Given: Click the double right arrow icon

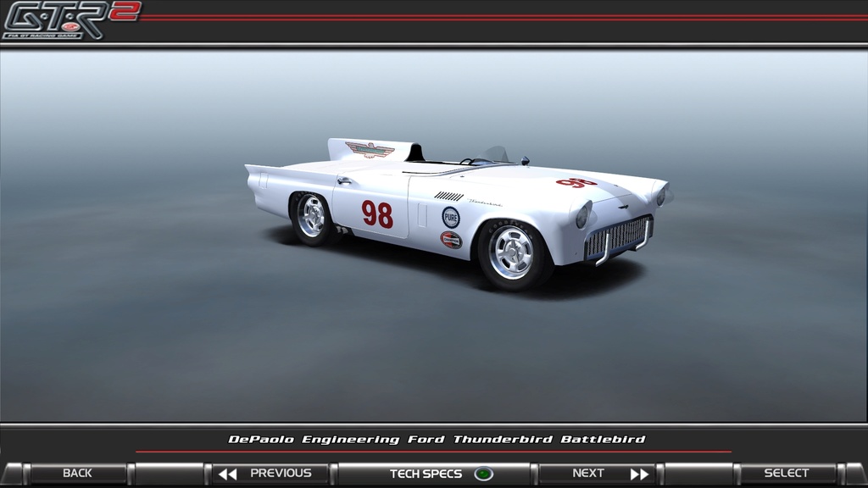Looking at the screenshot, I should 639,474.
